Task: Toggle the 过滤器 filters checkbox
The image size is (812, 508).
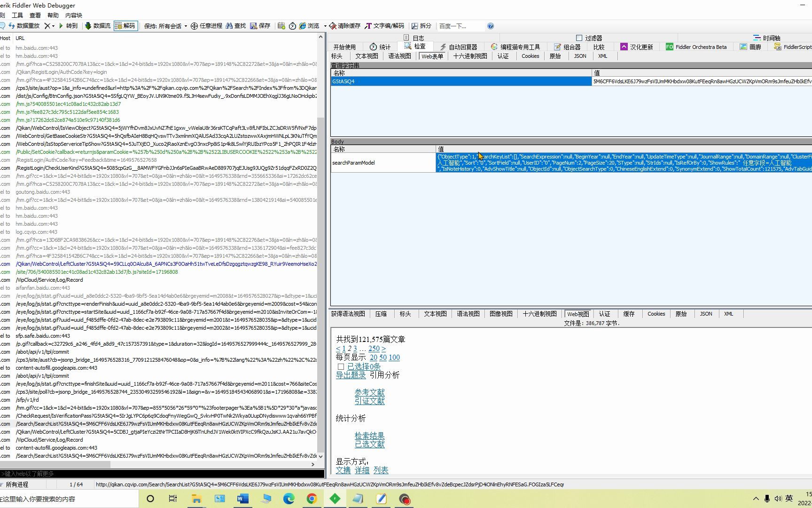Action: pos(579,38)
